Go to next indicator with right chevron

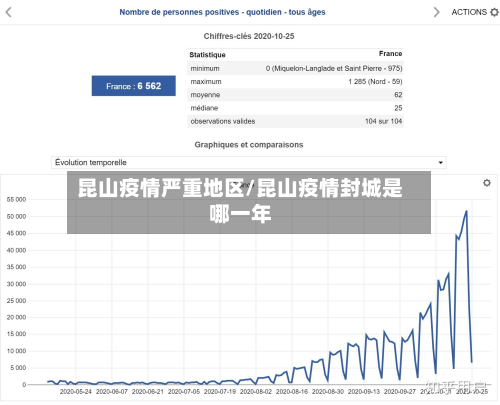coord(436,12)
